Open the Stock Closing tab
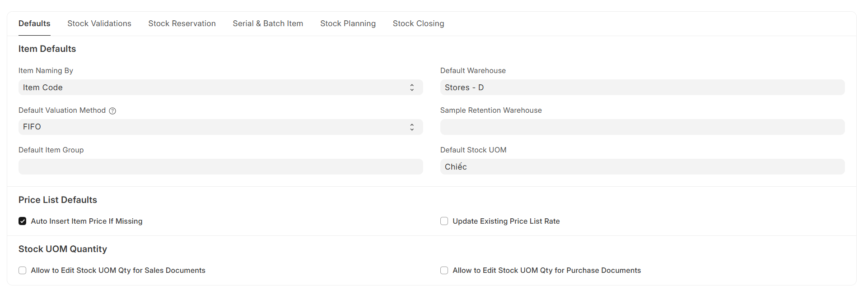The width and height of the screenshot is (868, 299). click(418, 23)
